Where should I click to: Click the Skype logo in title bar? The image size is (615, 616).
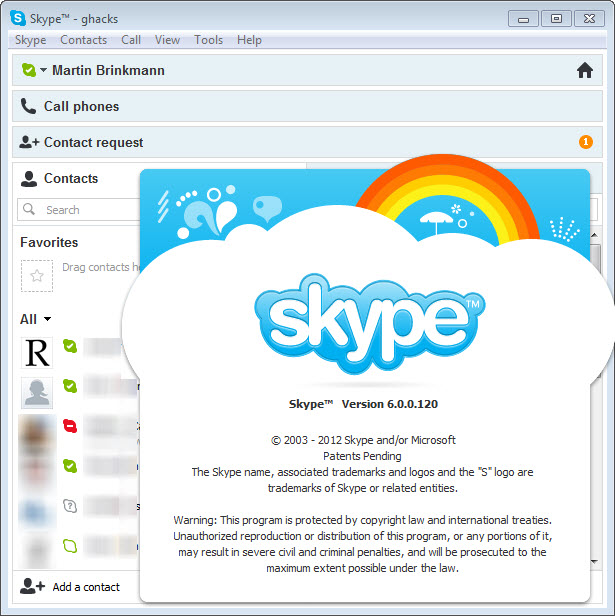pos(18,18)
